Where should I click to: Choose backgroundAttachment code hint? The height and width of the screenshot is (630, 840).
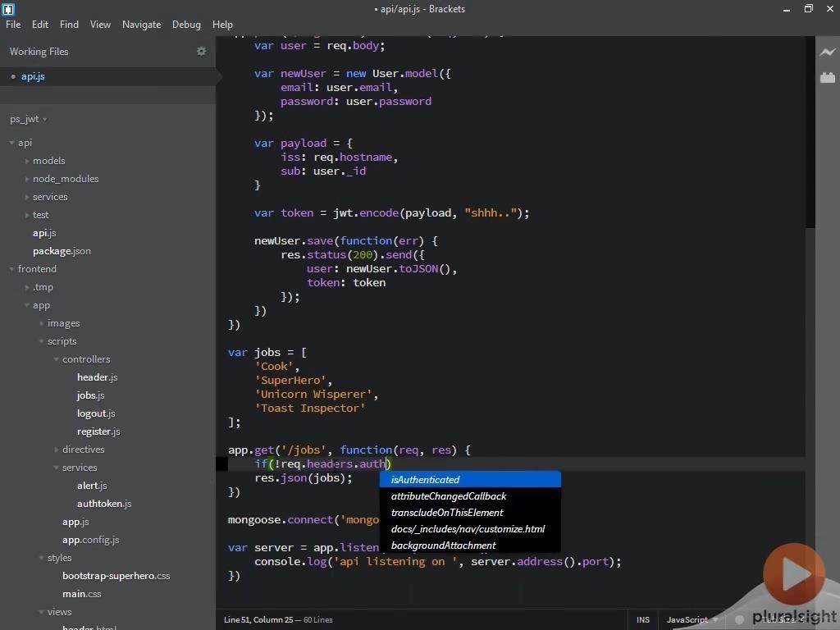pyautogui.click(x=470, y=546)
